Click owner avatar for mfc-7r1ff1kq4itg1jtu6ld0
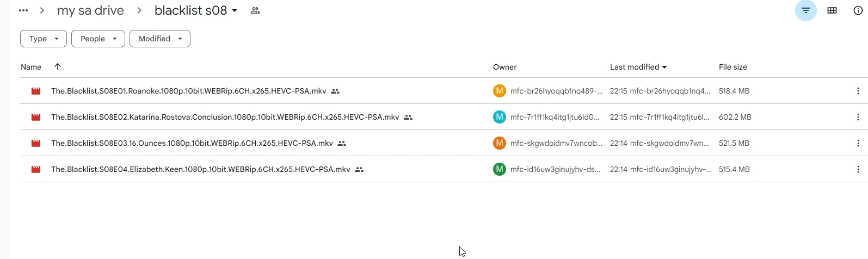Screen dimensions: 868x259 tap(500, 117)
